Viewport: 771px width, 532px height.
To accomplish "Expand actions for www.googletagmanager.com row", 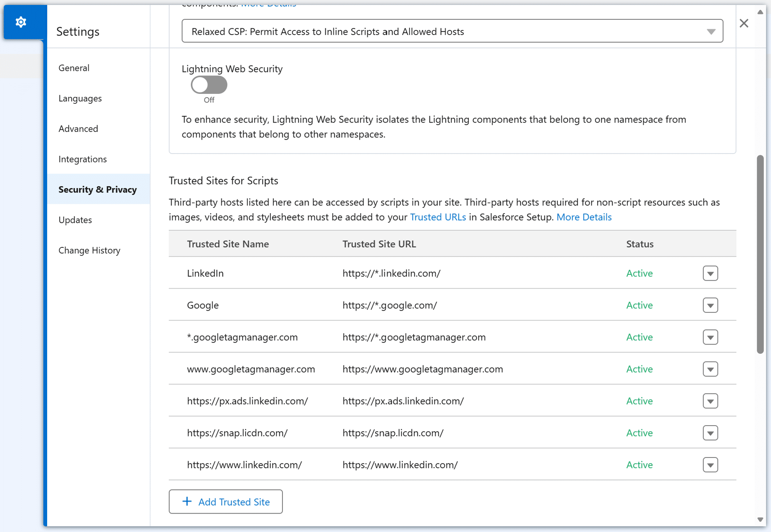I will point(710,369).
